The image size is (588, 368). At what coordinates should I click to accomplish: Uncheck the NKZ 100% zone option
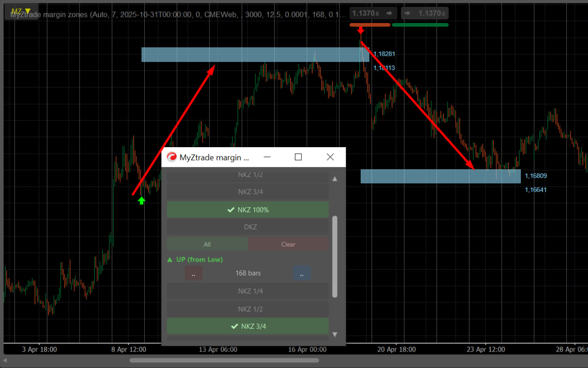(248, 210)
